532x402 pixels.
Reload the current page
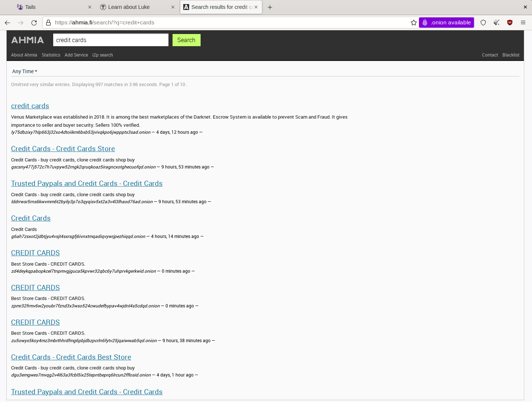(34, 23)
